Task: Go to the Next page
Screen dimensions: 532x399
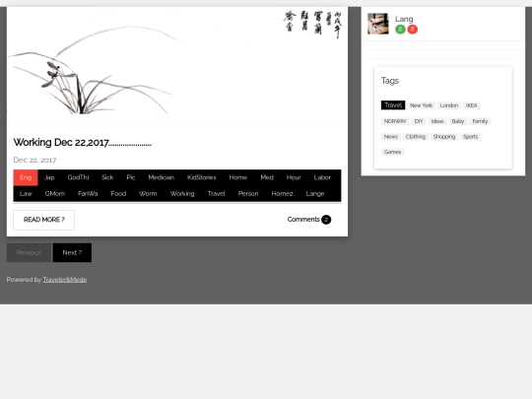Action: pos(72,253)
